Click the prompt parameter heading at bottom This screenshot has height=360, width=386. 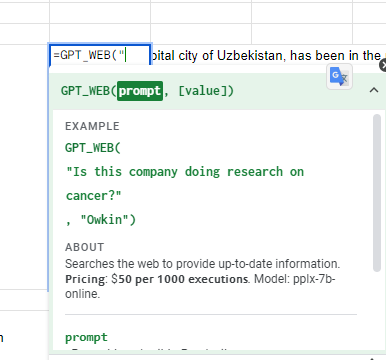pyautogui.click(x=86, y=337)
